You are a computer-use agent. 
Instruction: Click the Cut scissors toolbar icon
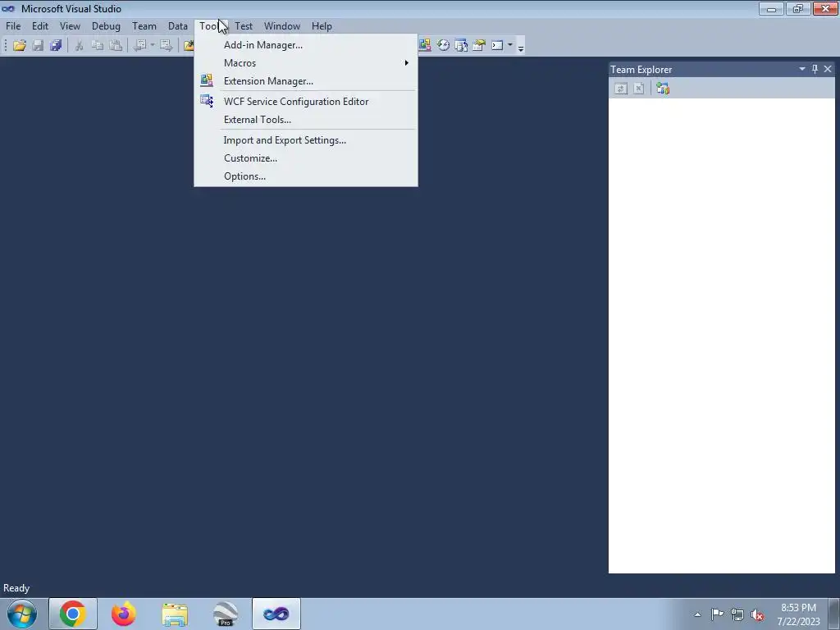[x=80, y=46]
